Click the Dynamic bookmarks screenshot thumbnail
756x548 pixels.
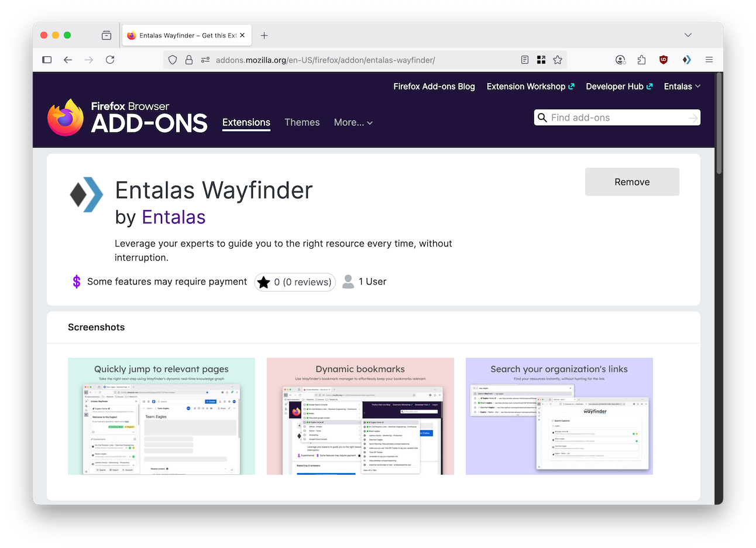(360, 416)
